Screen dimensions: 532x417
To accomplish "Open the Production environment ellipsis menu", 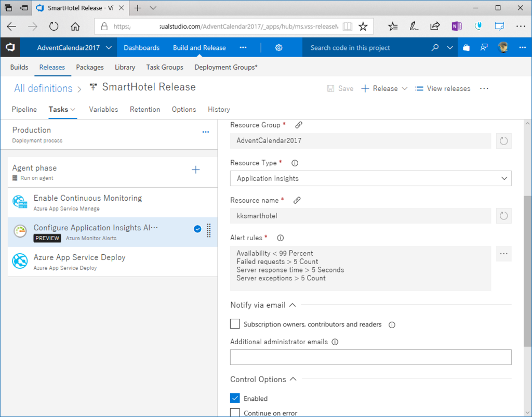I will 206,132.
